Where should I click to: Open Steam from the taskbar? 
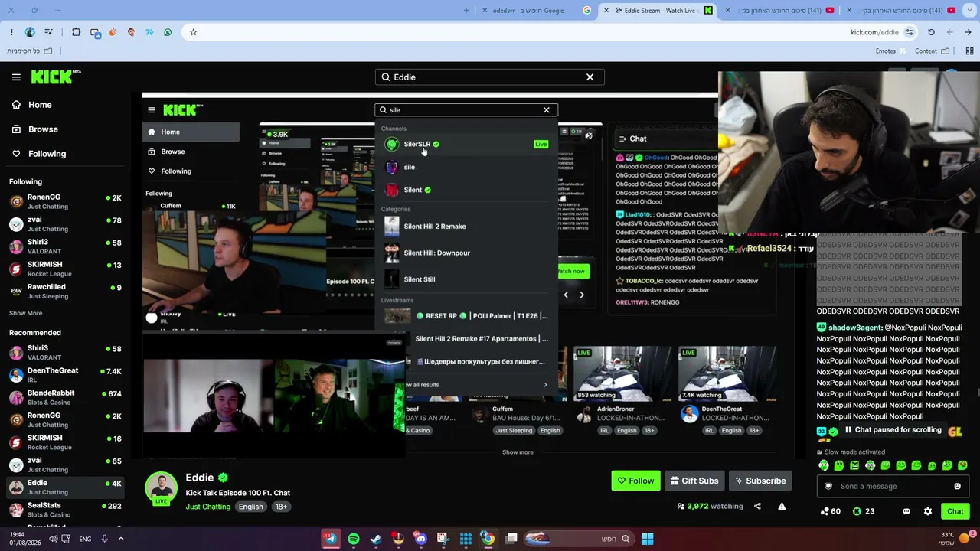[x=375, y=539]
